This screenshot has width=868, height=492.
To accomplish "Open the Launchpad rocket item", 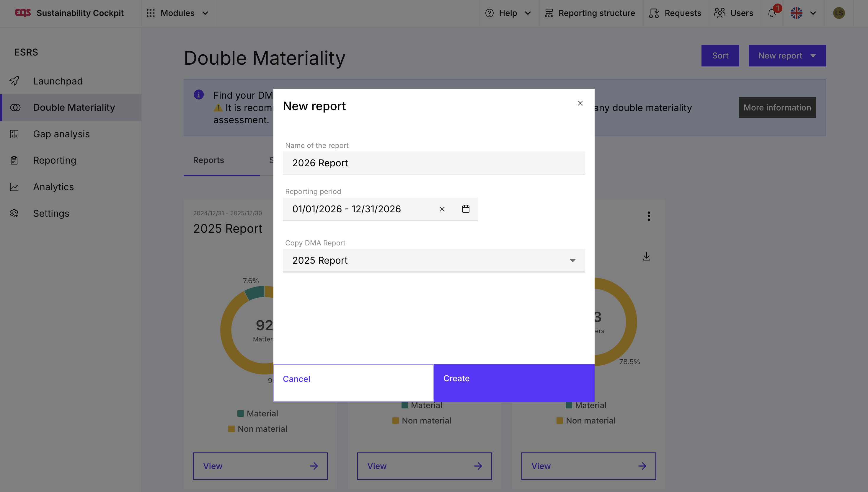I will [57, 81].
